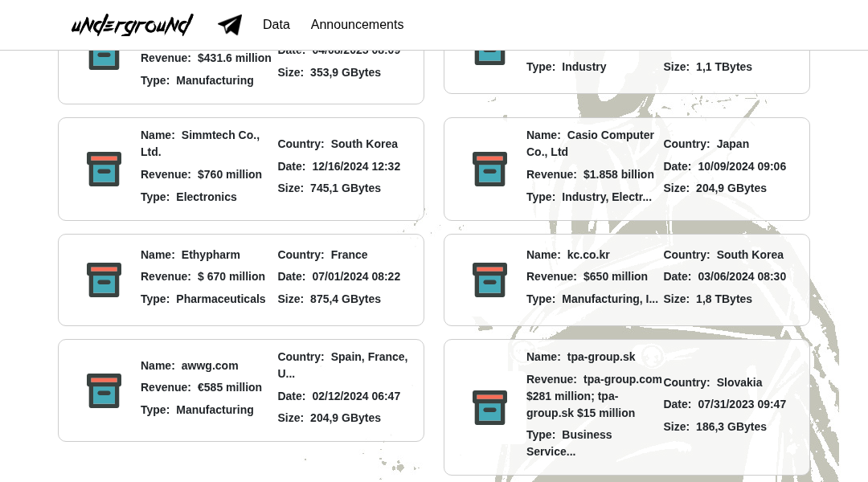Viewport: 868px width, 482px height.
Task: Click the archive box icon for Ethypharm
Action: point(104,280)
